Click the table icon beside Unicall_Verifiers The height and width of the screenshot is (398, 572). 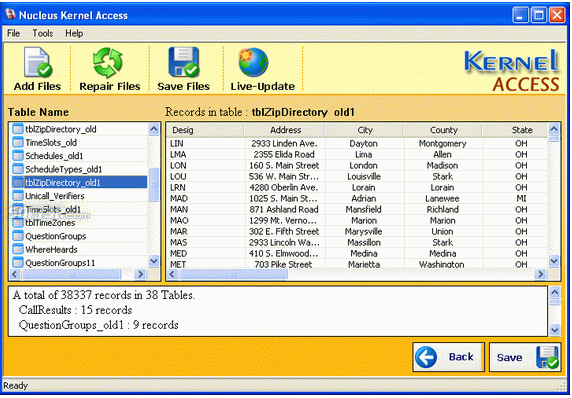(x=18, y=196)
